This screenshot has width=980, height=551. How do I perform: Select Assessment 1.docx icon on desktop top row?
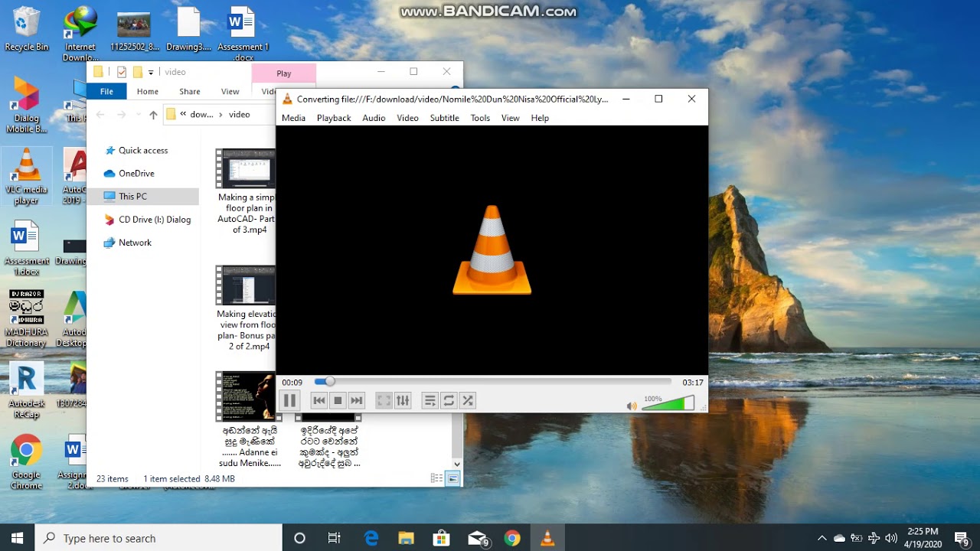[243, 34]
